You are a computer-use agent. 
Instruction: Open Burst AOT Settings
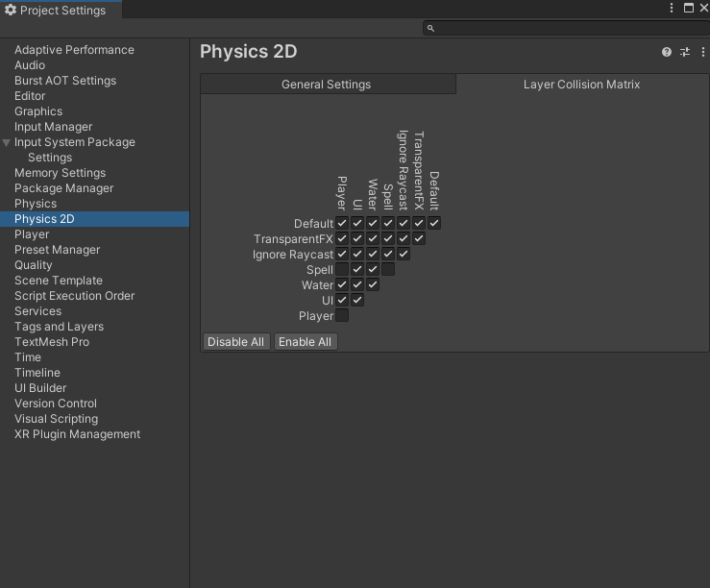point(95,81)
